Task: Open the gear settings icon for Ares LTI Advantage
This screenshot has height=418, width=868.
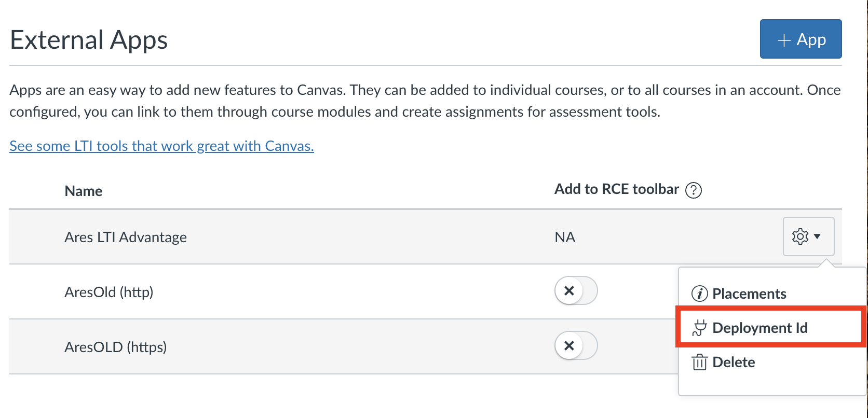Action: pyautogui.click(x=800, y=236)
